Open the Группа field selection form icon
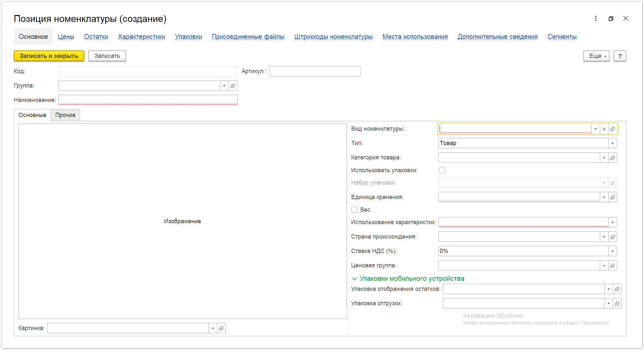 [x=233, y=86]
